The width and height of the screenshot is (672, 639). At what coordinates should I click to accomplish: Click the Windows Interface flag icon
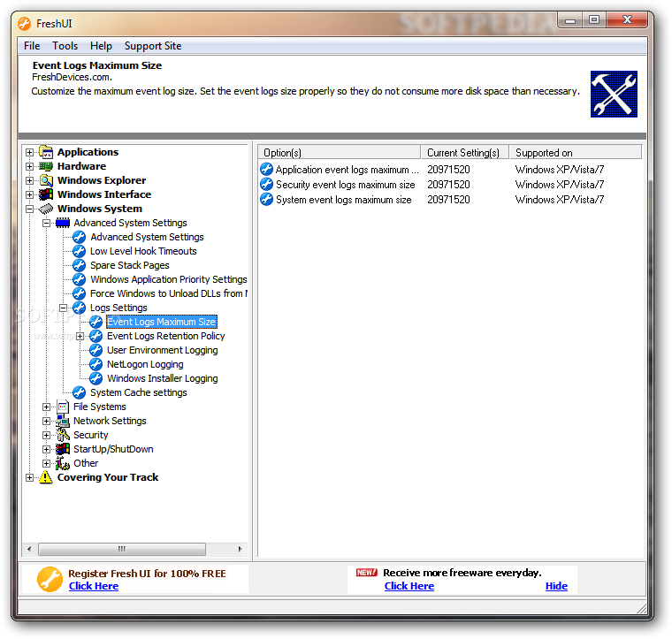[x=46, y=194]
